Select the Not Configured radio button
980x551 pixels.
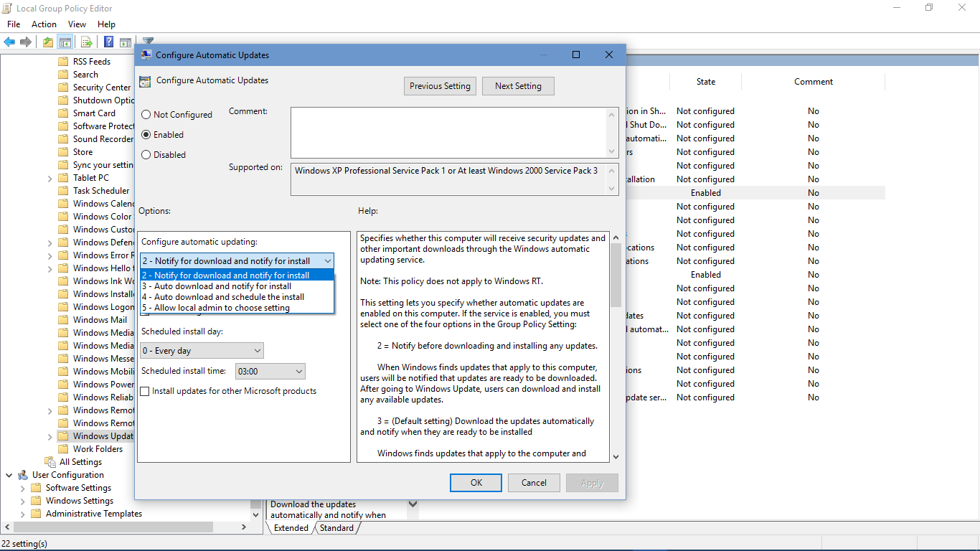pos(146,115)
